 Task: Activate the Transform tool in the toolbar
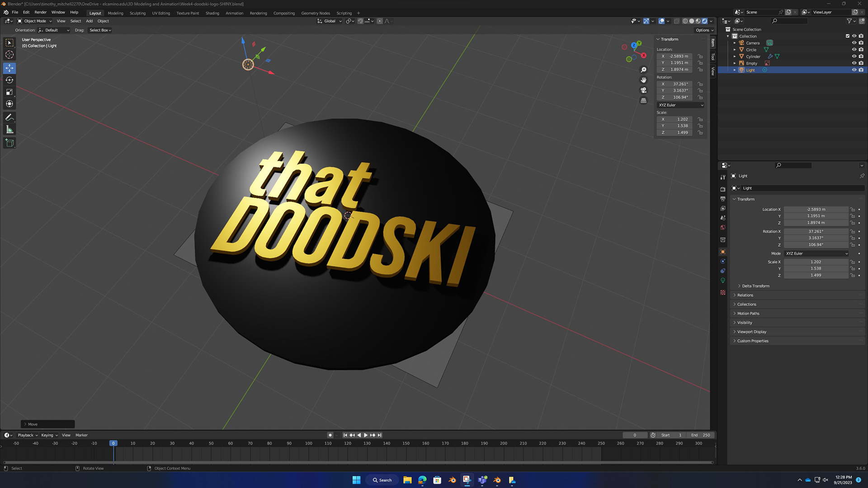tap(9, 104)
